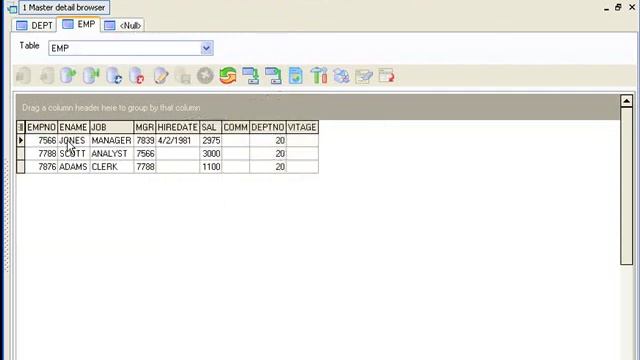
Task: Click the form with pen toolbar icon
Action: tap(364, 76)
